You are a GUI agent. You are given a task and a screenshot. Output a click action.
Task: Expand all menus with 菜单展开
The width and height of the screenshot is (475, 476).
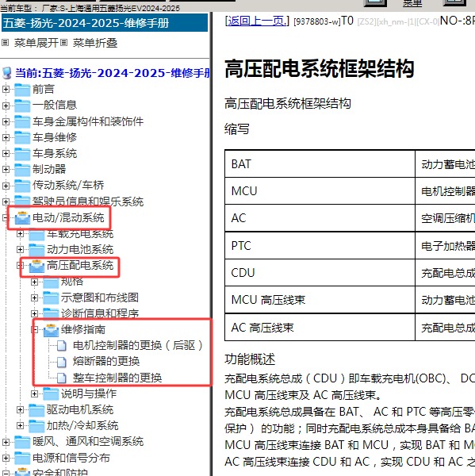(36, 43)
